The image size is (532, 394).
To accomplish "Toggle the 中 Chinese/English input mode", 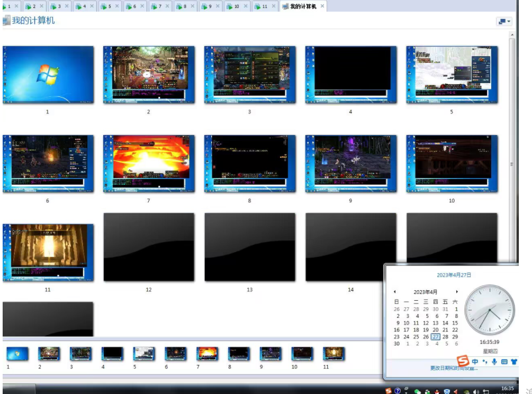I will click(x=475, y=362).
